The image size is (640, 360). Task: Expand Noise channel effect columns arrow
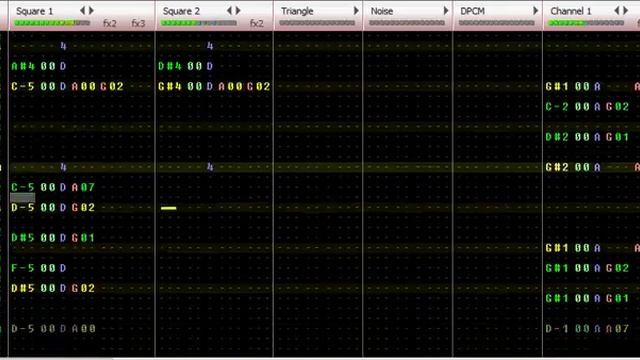[446, 11]
